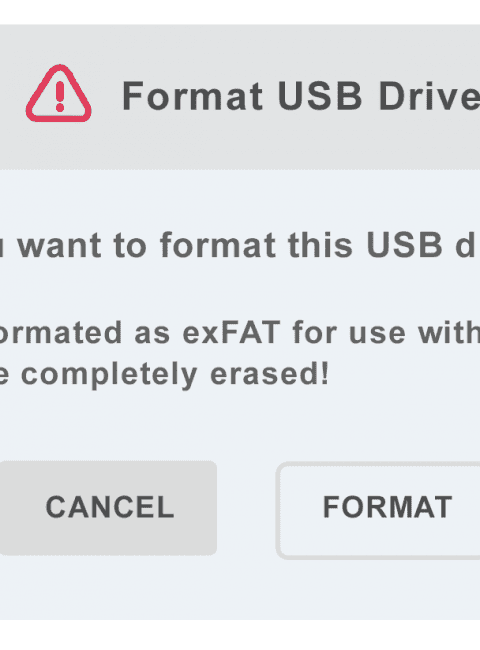Click empty space between CANCEL and FORMAT buttons
480x650 pixels.
pos(246,509)
